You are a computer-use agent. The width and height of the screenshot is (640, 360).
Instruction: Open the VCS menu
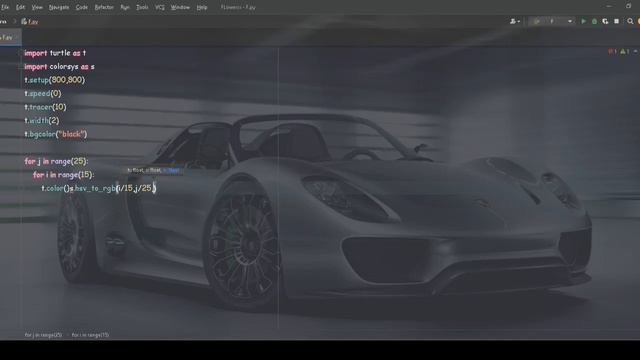[160, 7]
